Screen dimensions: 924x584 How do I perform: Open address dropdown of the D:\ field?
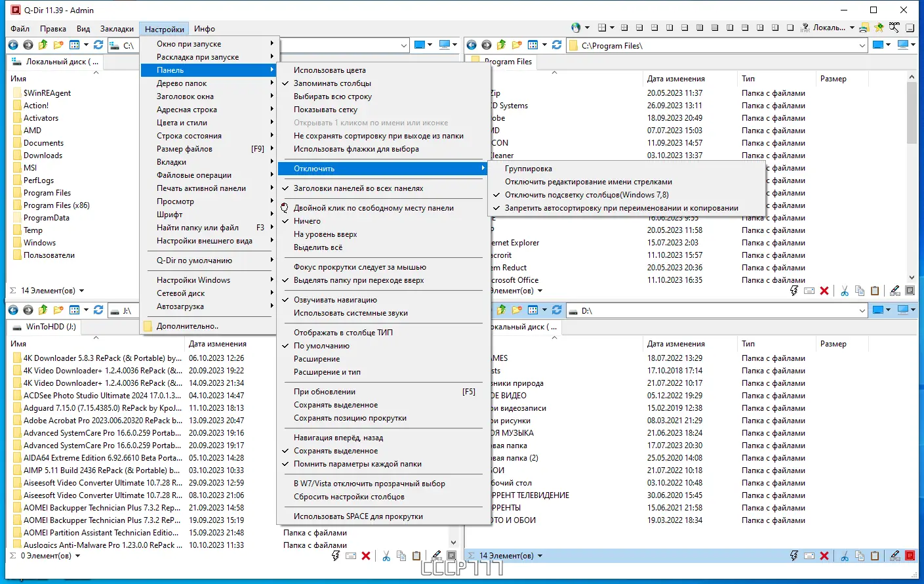point(862,310)
